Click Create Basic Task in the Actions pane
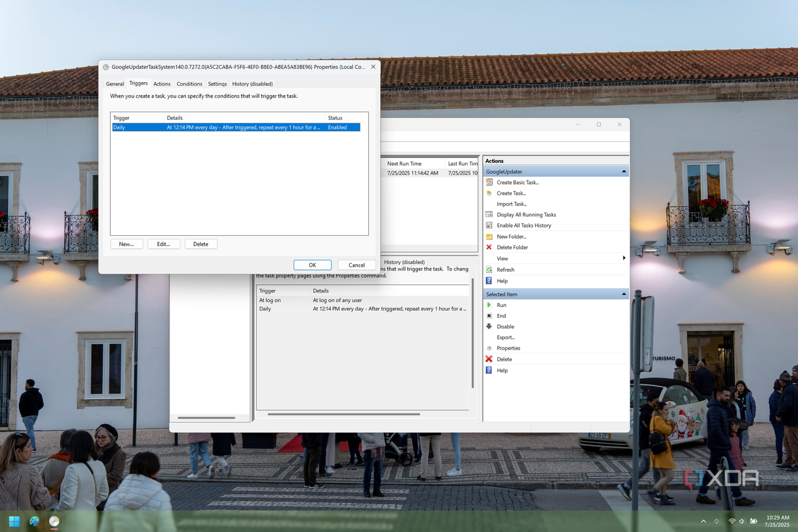Screen dimensions: 798x532 518,183
